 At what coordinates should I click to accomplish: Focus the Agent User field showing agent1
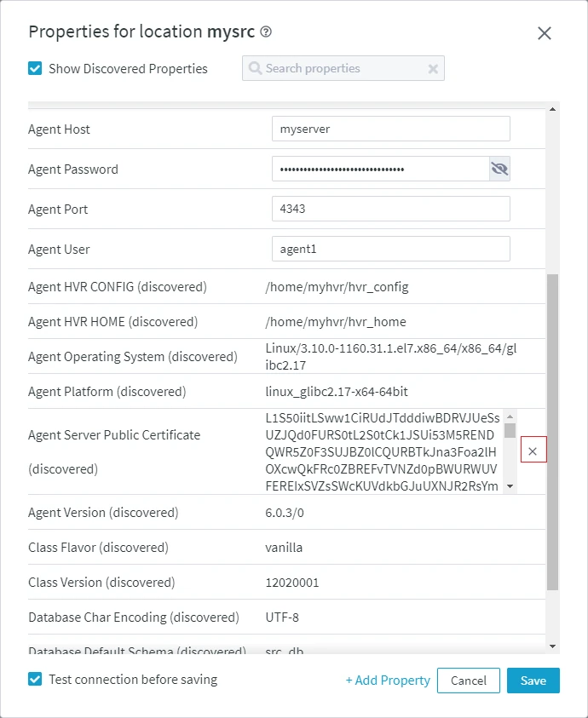point(389,249)
